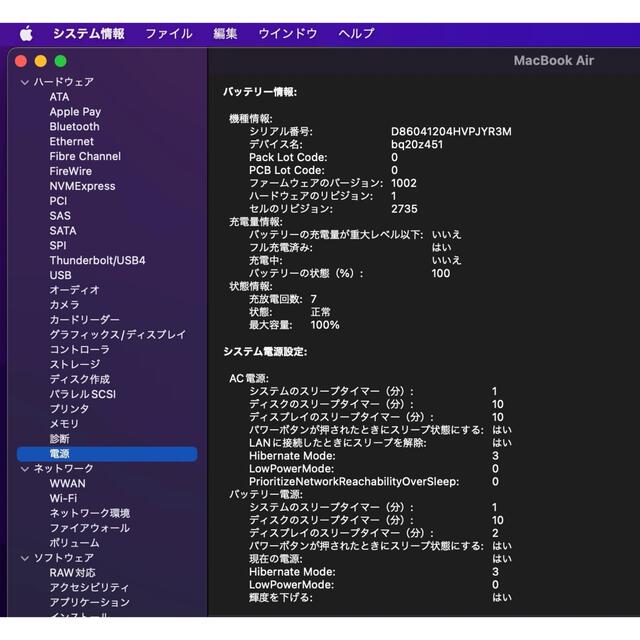
Task: Click firmware version value 1002
Action: pos(404,183)
